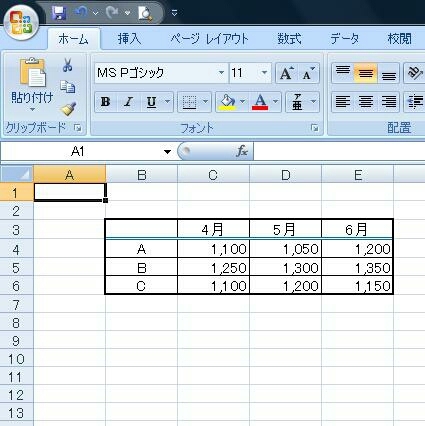The height and width of the screenshot is (426, 425).
Task: Open clipboard pane dialog launcher
Action: pos(78,128)
